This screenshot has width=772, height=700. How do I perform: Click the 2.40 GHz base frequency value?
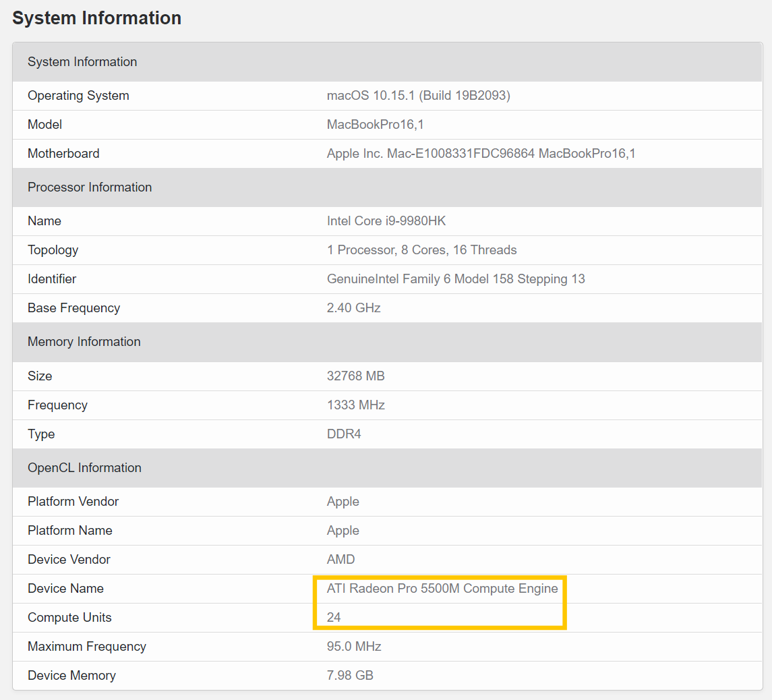(353, 308)
